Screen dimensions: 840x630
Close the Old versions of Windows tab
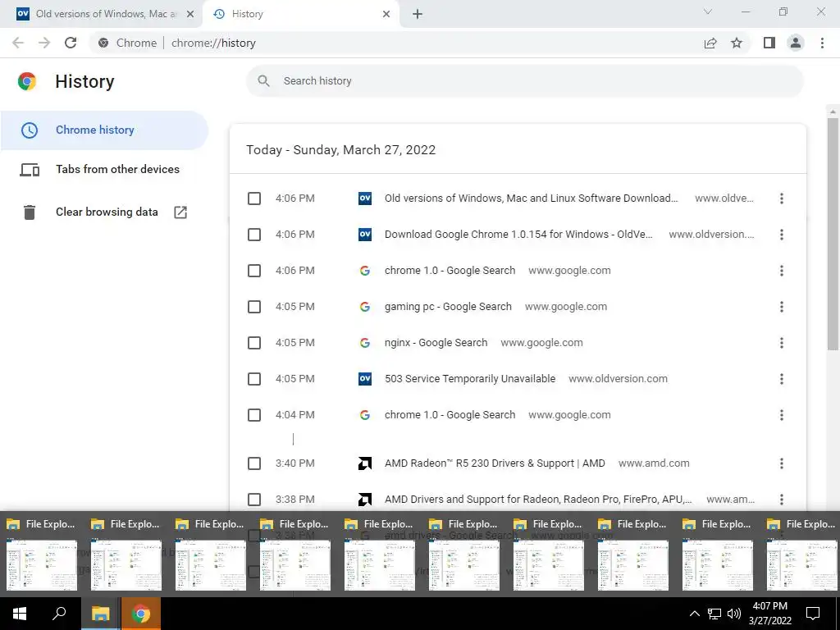[x=190, y=14]
